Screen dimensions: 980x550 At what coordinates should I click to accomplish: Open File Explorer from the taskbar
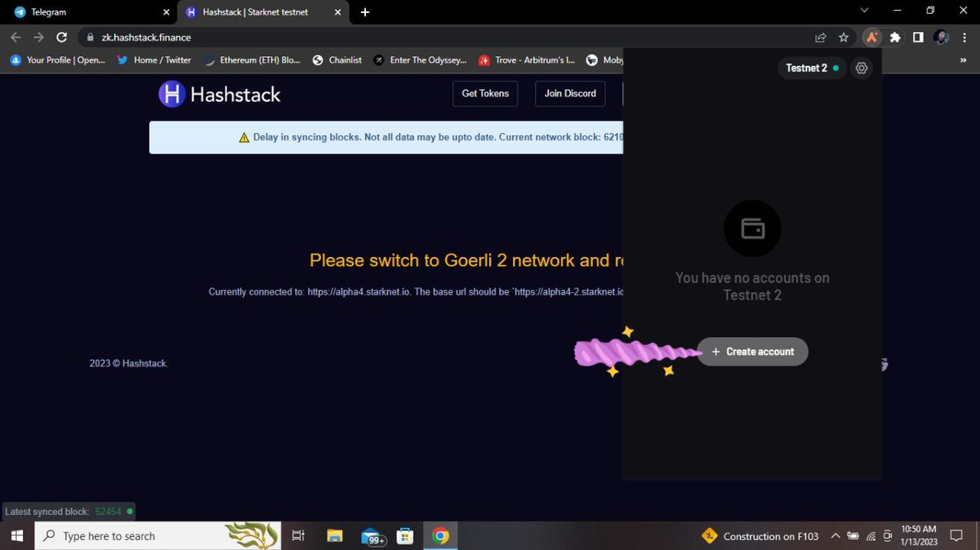(334, 536)
